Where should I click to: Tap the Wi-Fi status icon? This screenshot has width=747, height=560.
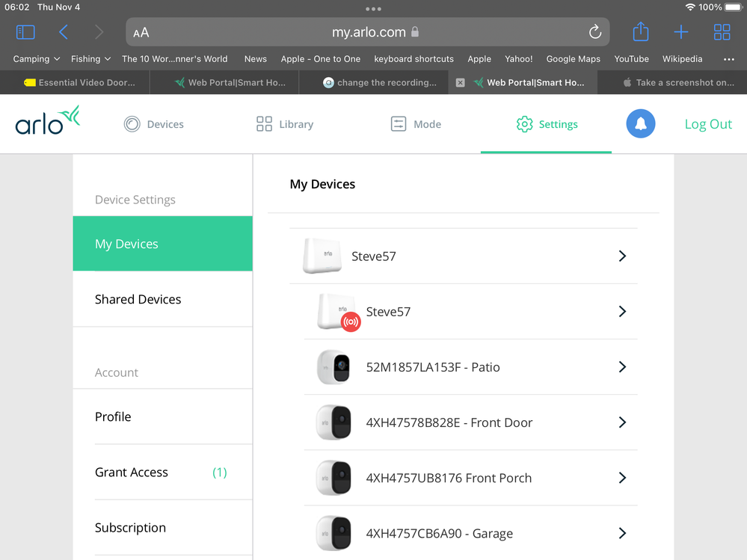tap(690, 7)
